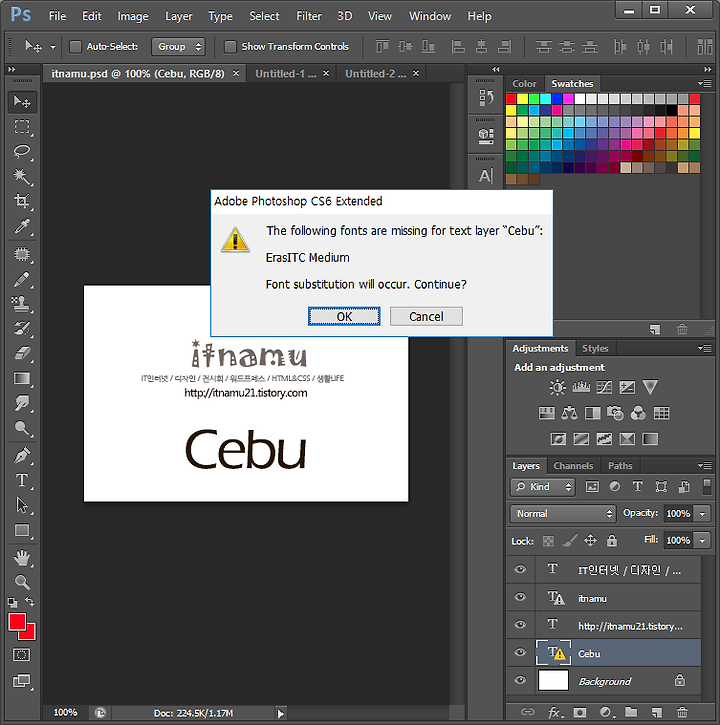
Task: Toggle visibility of IT인터넷 text layer
Action: (x=520, y=569)
